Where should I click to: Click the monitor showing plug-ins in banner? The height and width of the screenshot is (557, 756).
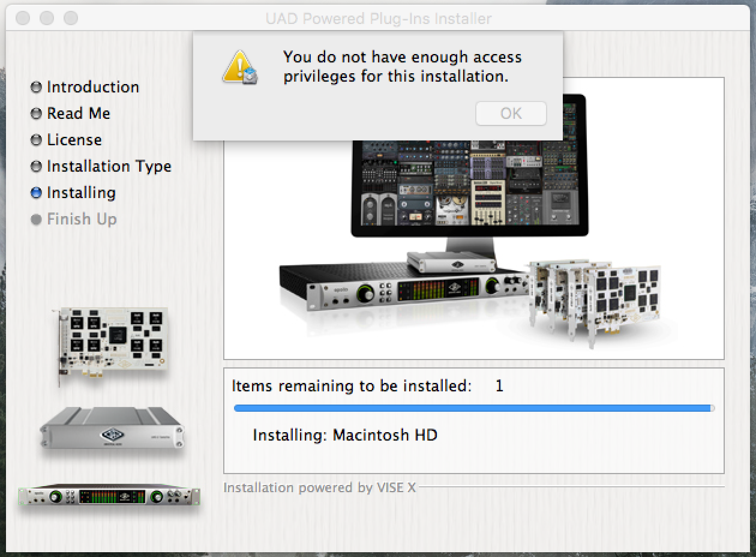click(469, 180)
